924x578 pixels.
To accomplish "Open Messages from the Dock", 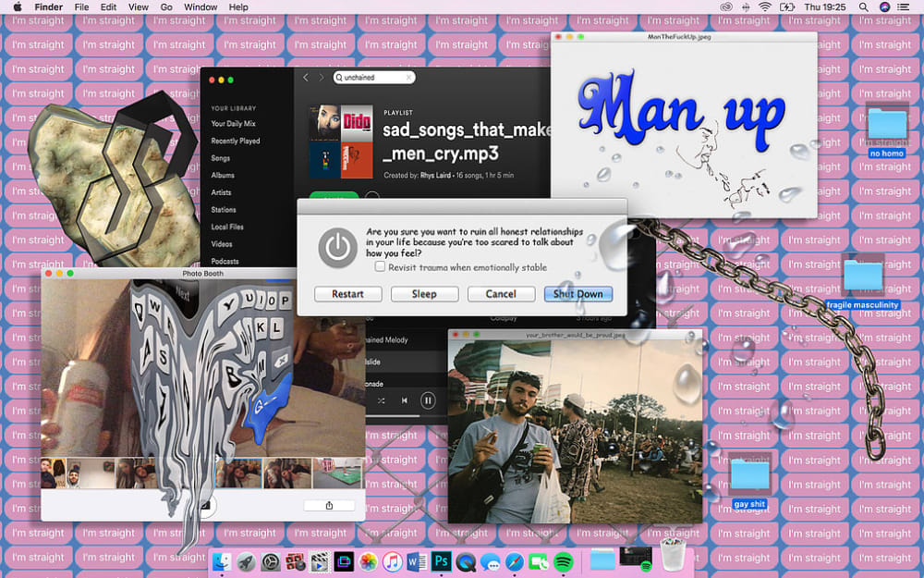I will tap(491, 562).
